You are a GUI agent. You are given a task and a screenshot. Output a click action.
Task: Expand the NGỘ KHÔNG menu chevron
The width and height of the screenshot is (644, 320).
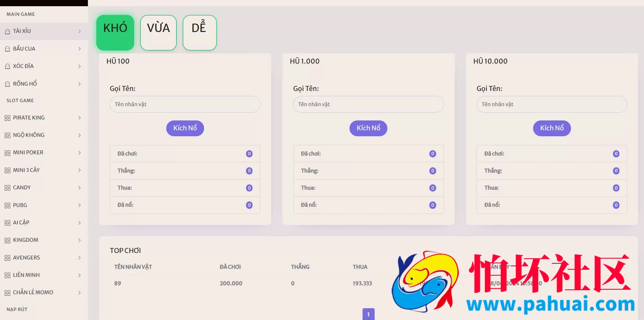coord(80,135)
